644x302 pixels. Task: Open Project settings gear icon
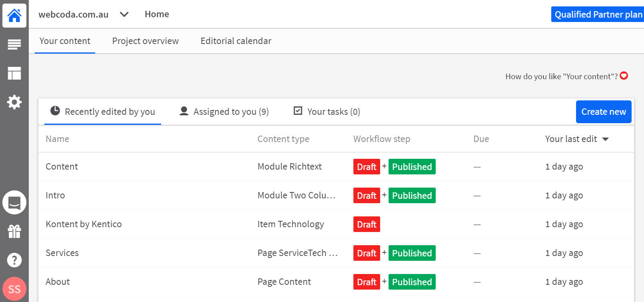[x=14, y=102]
